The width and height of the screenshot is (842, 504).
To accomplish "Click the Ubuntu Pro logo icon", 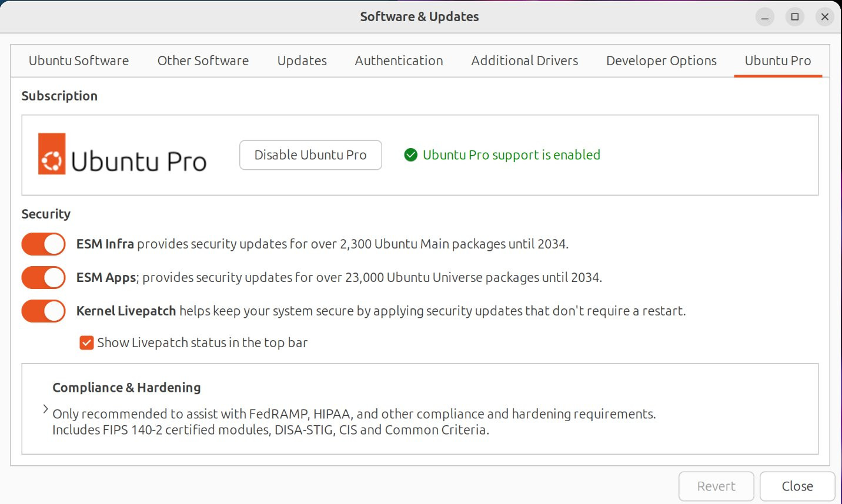I will [x=52, y=154].
